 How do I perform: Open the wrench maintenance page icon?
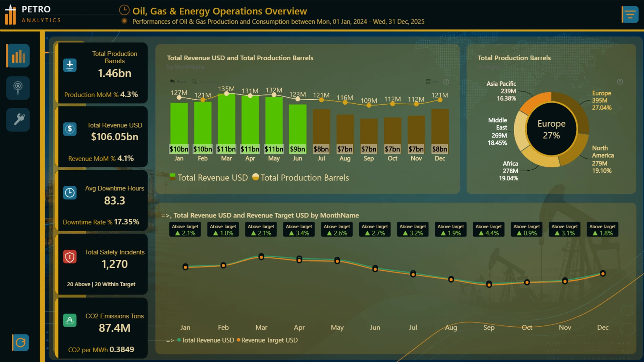(18, 119)
